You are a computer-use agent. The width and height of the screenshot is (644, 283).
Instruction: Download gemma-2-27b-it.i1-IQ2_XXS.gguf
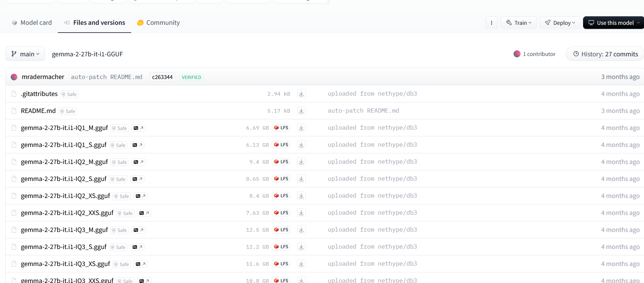pyautogui.click(x=301, y=213)
